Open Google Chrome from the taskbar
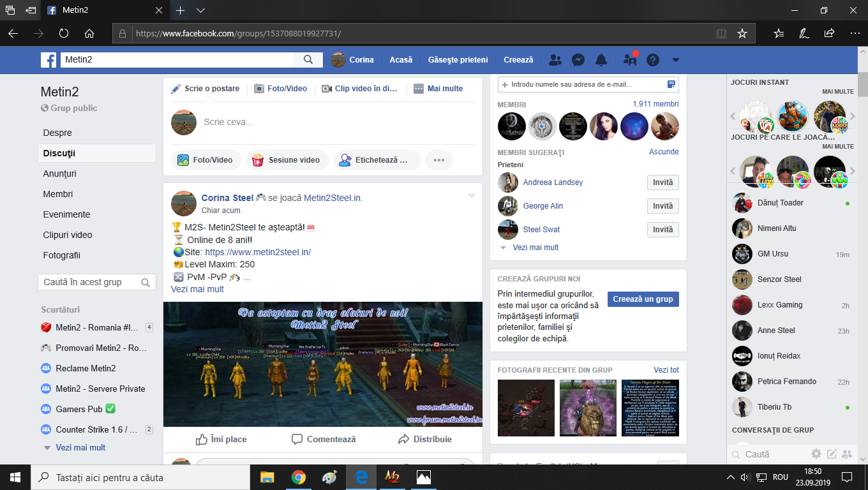The height and width of the screenshot is (490, 868). click(x=298, y=477)
